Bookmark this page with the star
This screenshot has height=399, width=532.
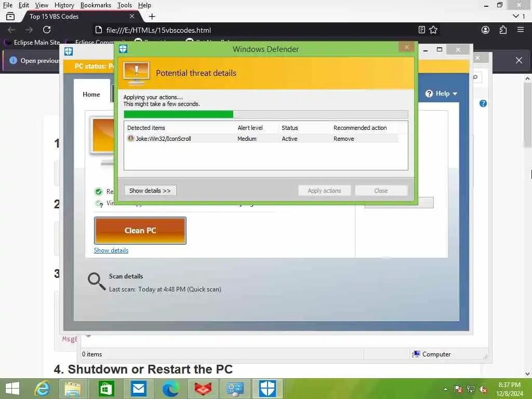click(x=433, y=30)
